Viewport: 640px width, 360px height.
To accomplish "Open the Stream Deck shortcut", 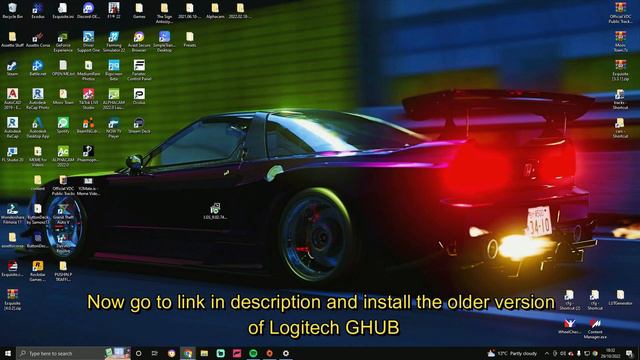I will tap(139, 126).
